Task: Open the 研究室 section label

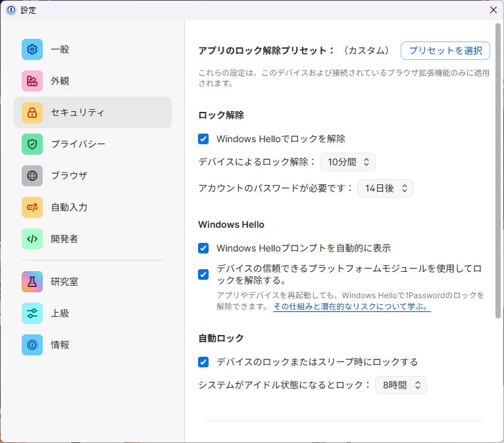Action: 64,282
